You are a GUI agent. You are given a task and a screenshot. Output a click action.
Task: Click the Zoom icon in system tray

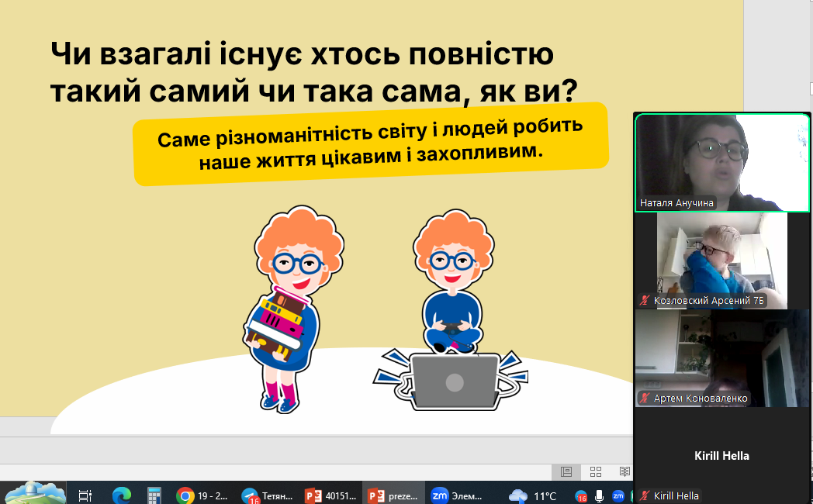[x=618, y=496]
